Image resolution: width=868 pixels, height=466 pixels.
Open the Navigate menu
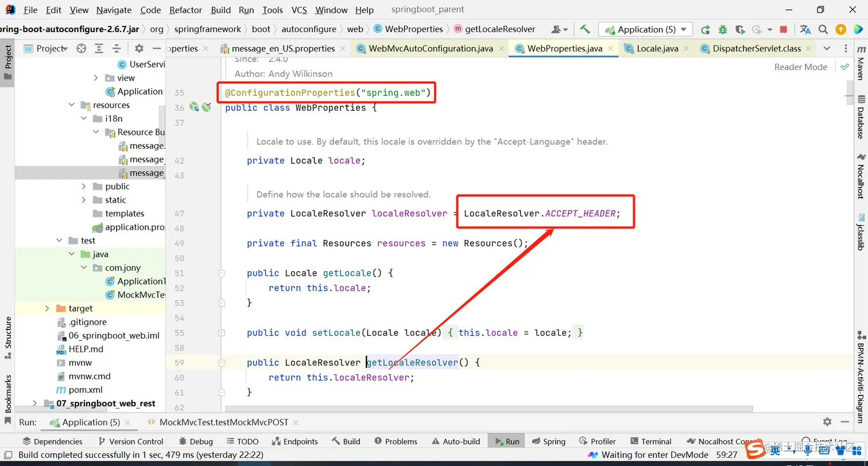114,10
